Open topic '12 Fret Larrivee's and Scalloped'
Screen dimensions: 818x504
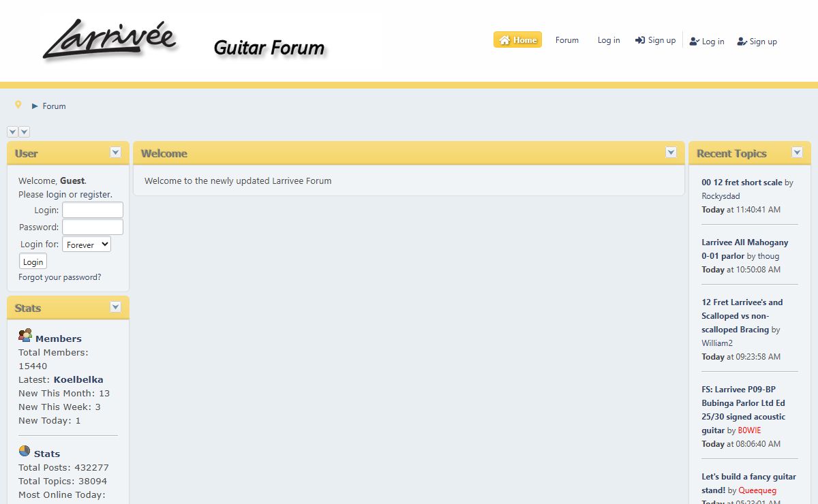click(742, 316)
